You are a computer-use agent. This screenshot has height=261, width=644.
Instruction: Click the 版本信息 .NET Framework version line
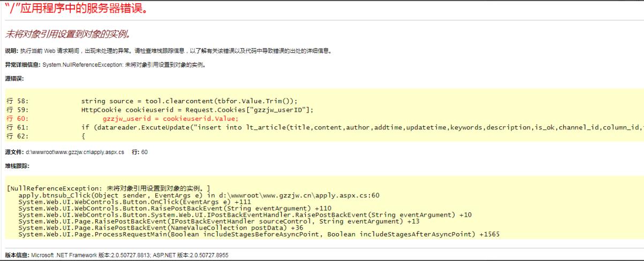[116, 255]
